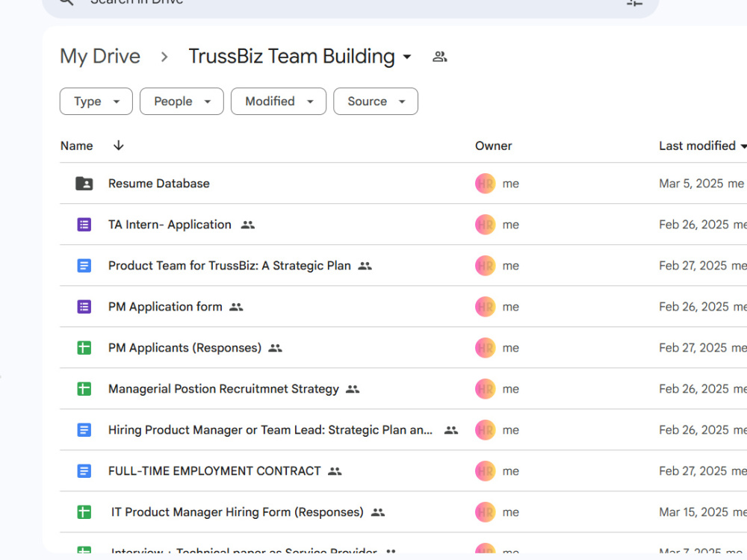Click the Product Team Strategic Plan doc icon
Viewport: 747px width, 560px height.
pyautogui.click(x=84, y=266)
